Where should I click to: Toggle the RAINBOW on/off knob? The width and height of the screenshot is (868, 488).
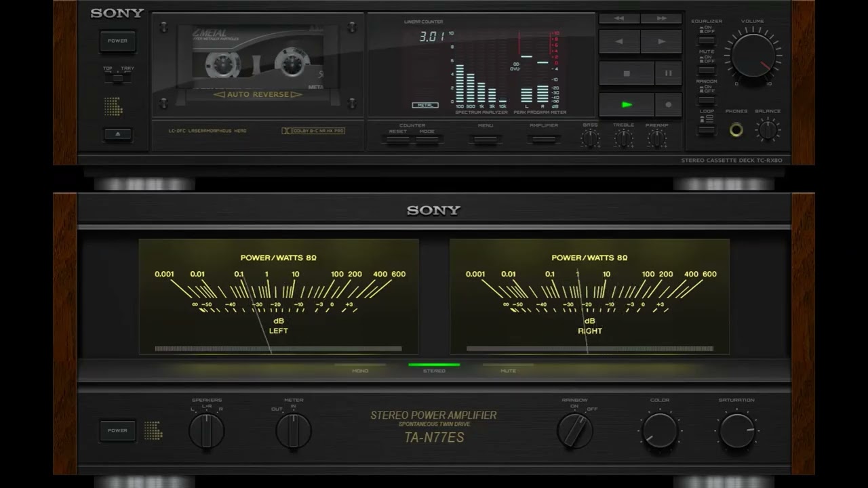[x=575, y=430]
